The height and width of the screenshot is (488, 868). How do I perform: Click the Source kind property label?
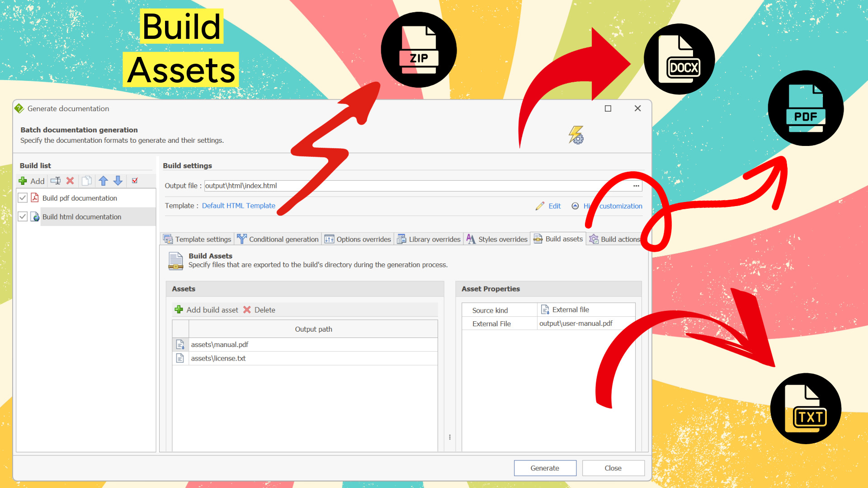(490, 310)
